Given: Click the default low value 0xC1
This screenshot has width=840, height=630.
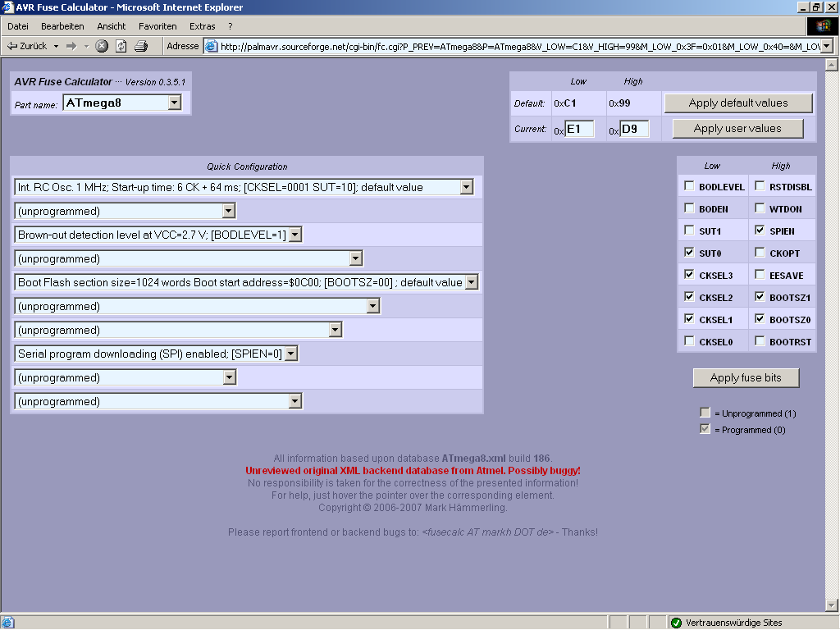Looking at the screenshot, I should 565,103.
